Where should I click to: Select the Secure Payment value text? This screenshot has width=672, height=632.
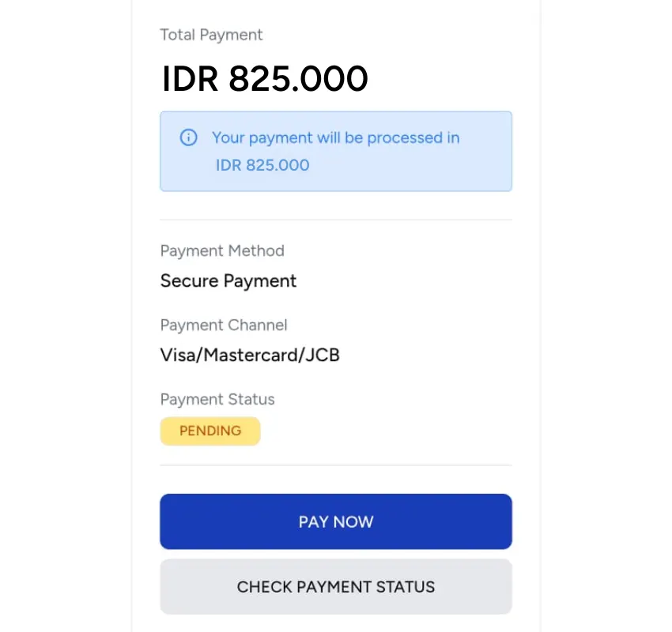[x=228, y=280]
